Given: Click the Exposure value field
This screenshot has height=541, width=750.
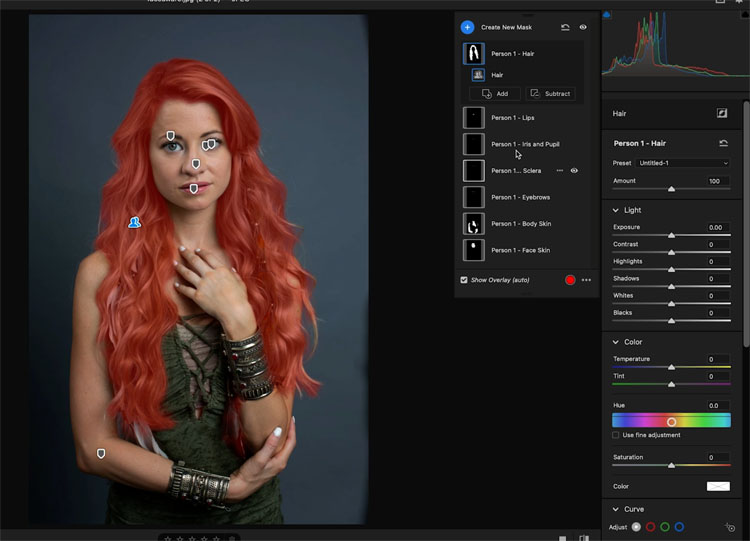Looking at the screenshot, I should click(x=717, y=227).
